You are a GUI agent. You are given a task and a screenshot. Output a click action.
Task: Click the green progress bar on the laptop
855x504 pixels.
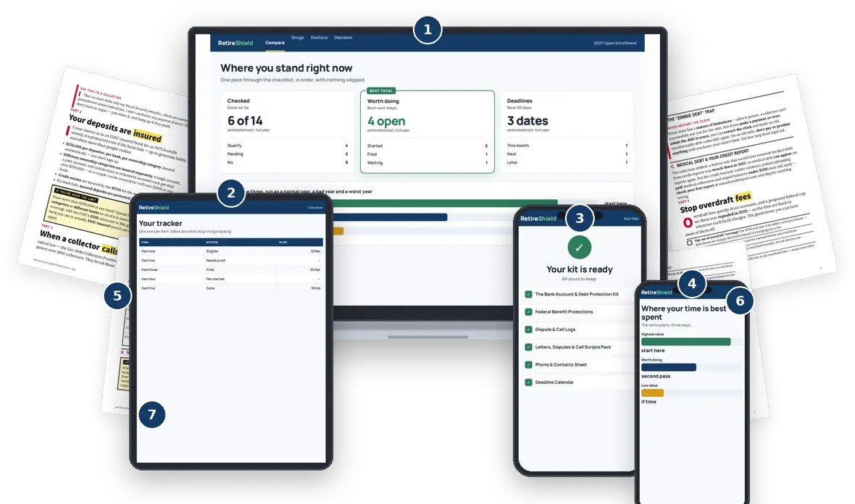[444, 203]
